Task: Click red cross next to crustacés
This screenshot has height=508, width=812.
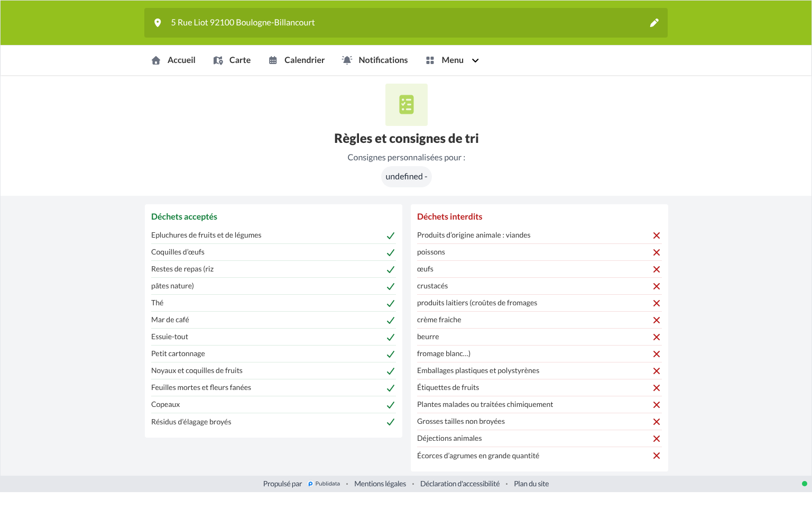Action: pos(657,286)
